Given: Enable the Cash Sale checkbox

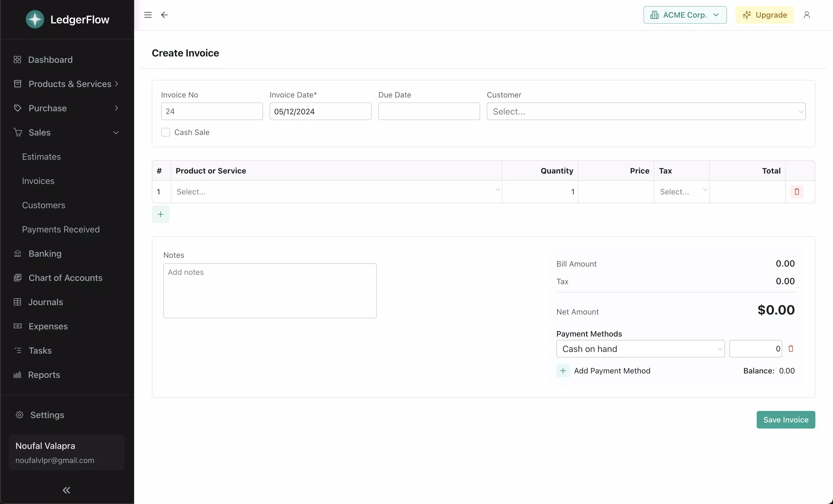Looking at the screenshot, I should (x=165, y=132).
